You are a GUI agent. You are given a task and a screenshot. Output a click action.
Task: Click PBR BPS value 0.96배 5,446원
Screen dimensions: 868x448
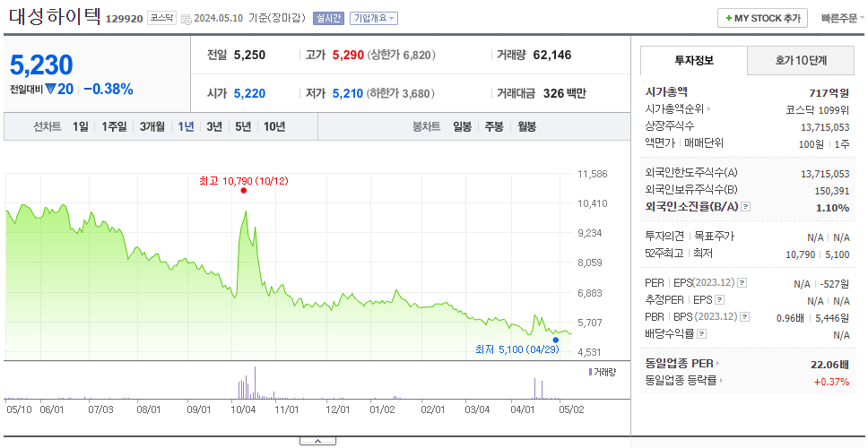click(812, 318)
